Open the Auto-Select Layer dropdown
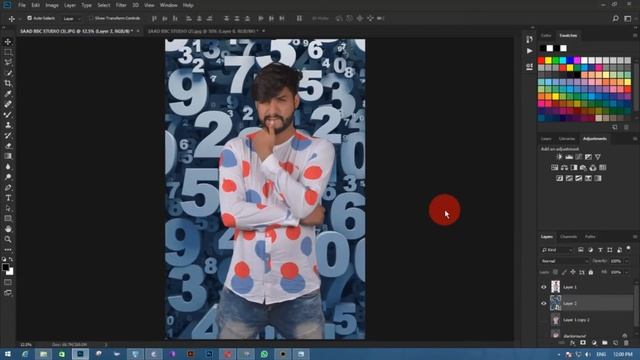The height and width of the screenshot is (360, 640). [72, 18]
